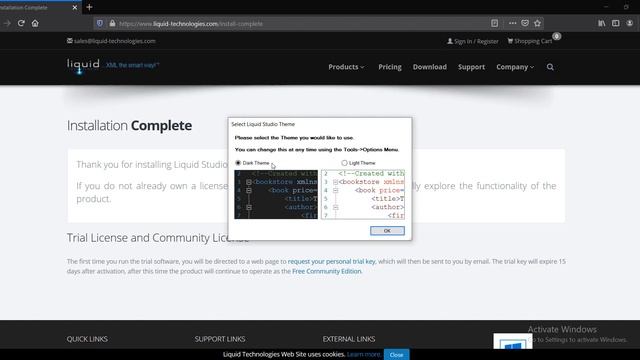Screen dimensions: 640x360
Task: Open the page actions three-dot menu
Action: (x=512, y=23)
